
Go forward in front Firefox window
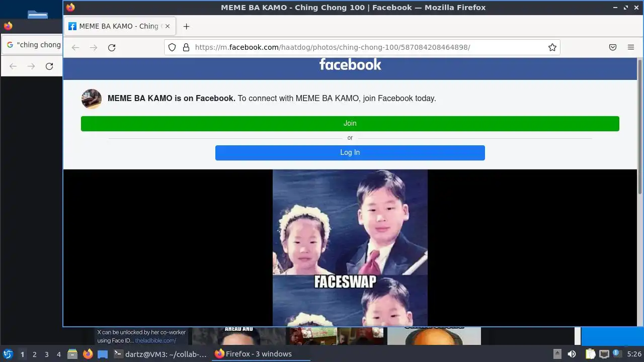pyautogui.click(x=94, y=47)
